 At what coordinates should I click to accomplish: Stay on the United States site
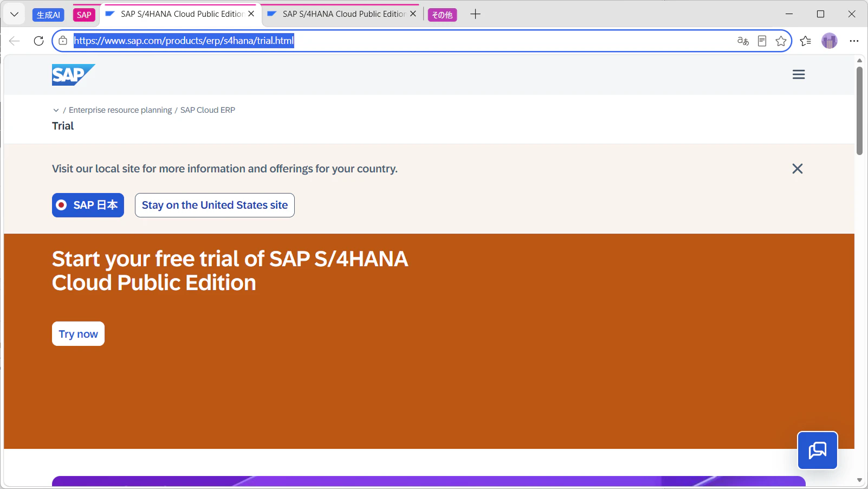tap(215, 205)
